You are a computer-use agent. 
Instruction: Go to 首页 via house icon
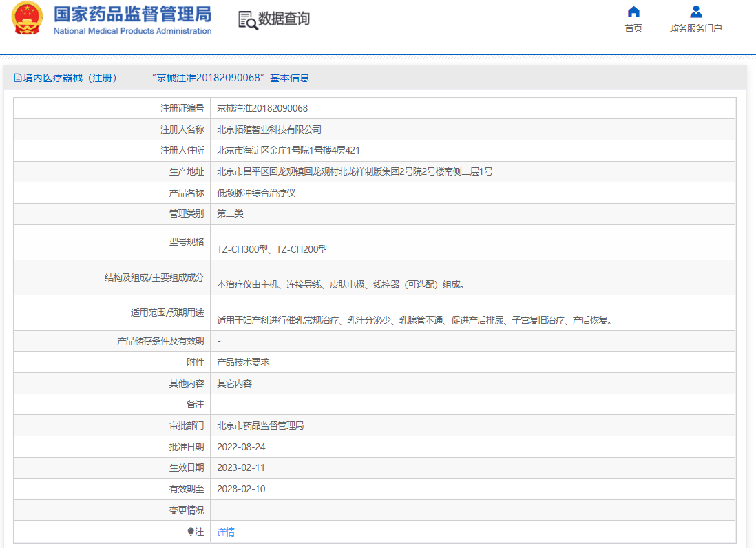click(633, 12)
